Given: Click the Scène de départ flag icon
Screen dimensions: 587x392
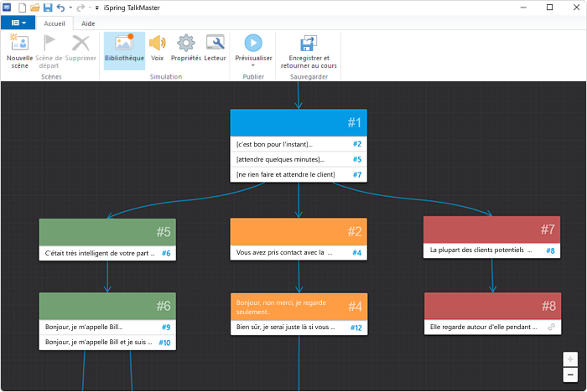Looking at the screenshot, I should coord(49,42).
